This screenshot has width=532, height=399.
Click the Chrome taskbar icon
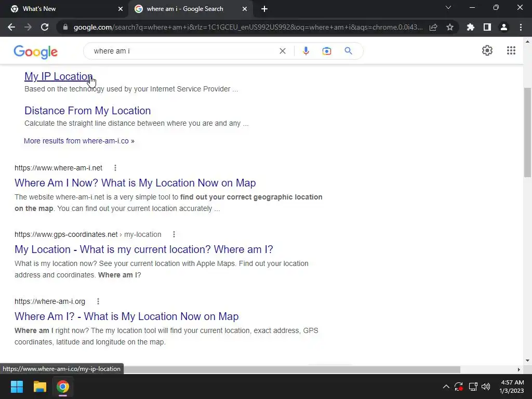coord(63,387)
